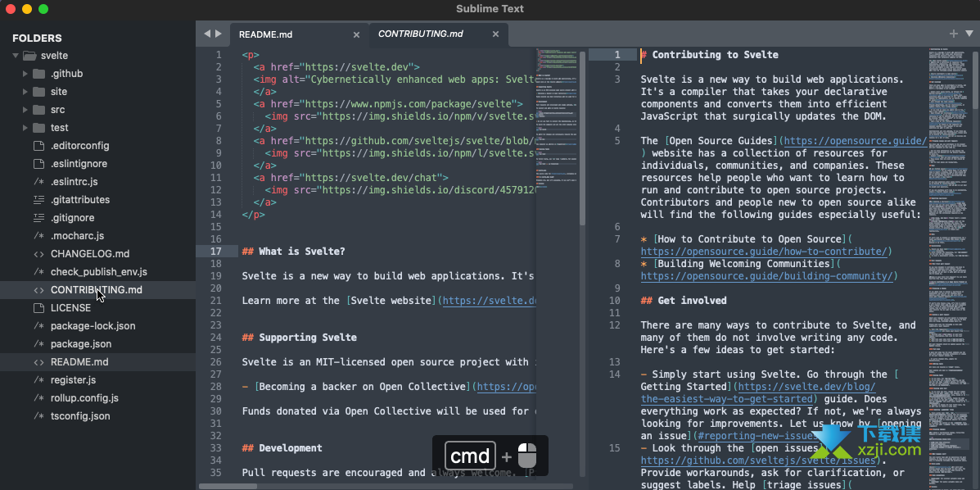
Task: Click the markup icon beside README.md in sidebar
Action: 38,362
